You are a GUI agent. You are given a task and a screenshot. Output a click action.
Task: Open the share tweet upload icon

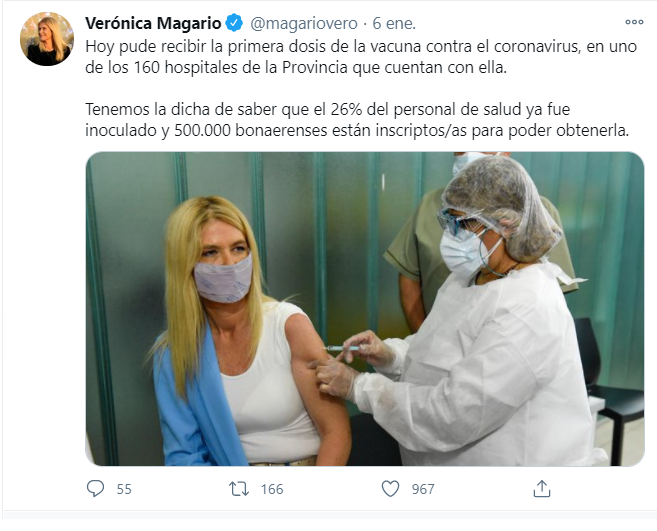541,489
